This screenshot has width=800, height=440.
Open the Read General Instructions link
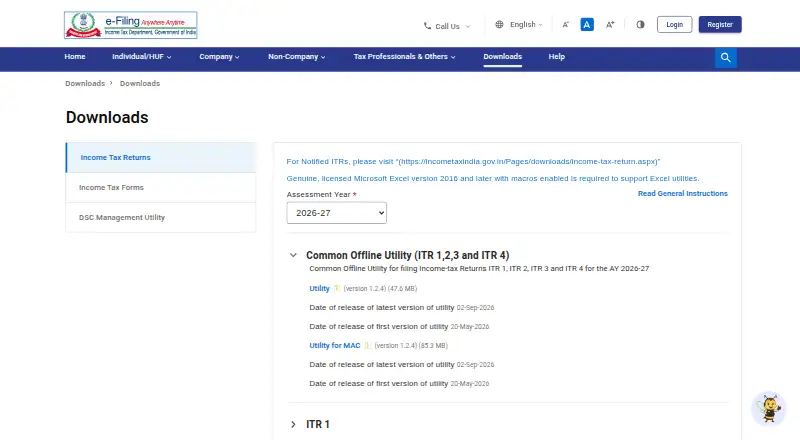point(683,193)
